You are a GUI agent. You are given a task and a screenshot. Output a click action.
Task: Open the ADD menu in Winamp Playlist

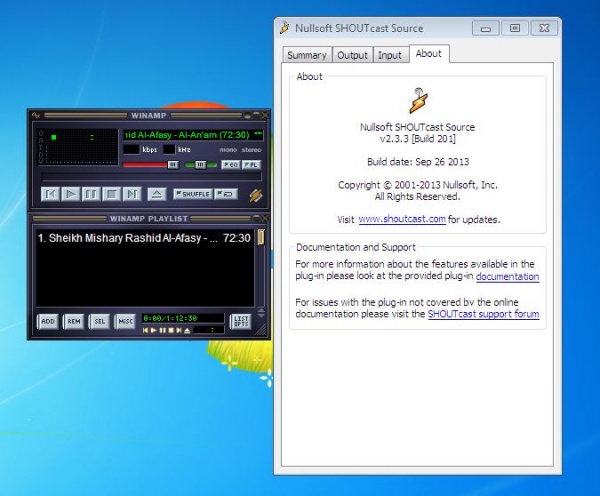[48, 321]
